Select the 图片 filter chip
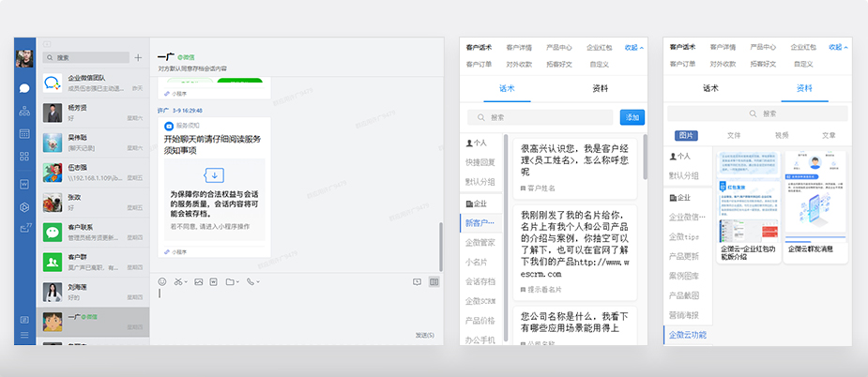 [x=686, y=135]
